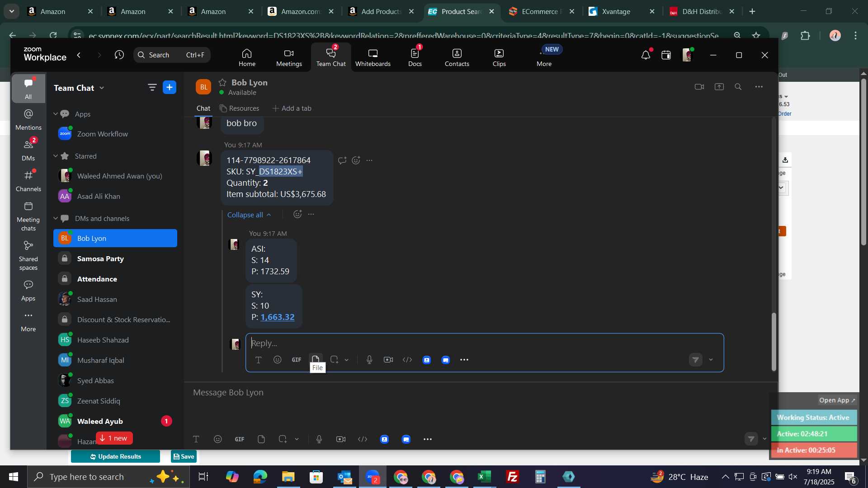Open Zoom Workflow chat
868x488 pixels.
[115, 134]
